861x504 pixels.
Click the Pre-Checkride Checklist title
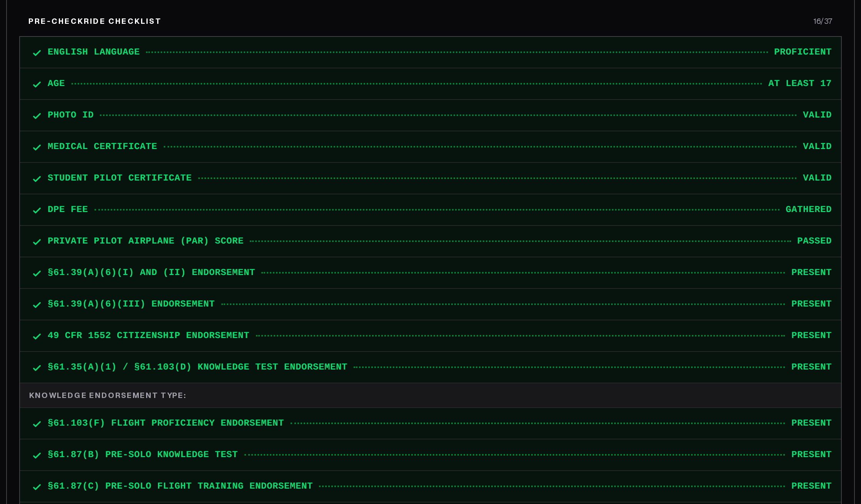(95, 22)
